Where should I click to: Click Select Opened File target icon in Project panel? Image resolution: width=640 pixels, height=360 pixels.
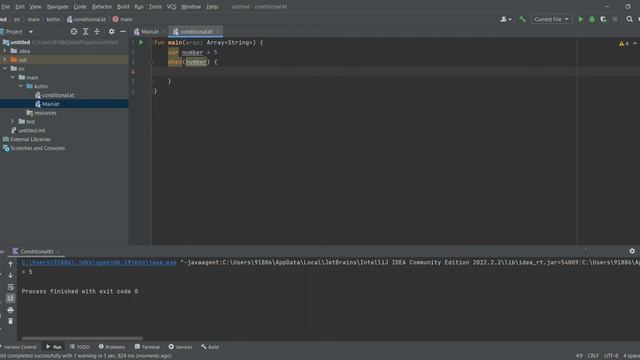tap(73, 31)
